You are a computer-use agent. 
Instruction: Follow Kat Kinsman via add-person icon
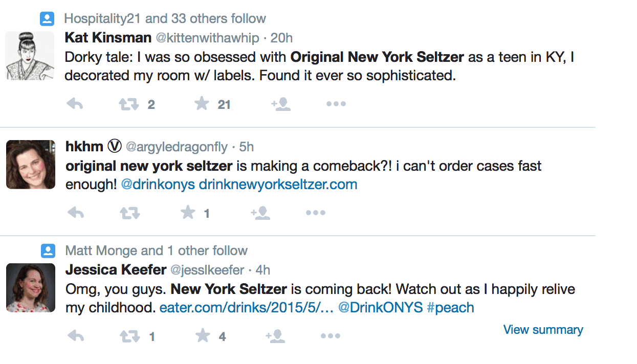(281, 104)
